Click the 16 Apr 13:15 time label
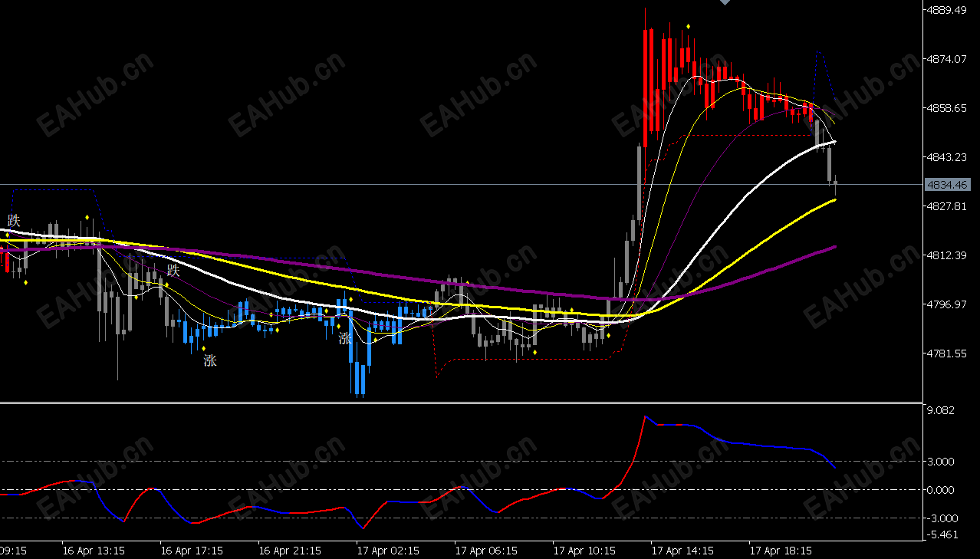This screenshot has height=559, width=980. (94, 551)
